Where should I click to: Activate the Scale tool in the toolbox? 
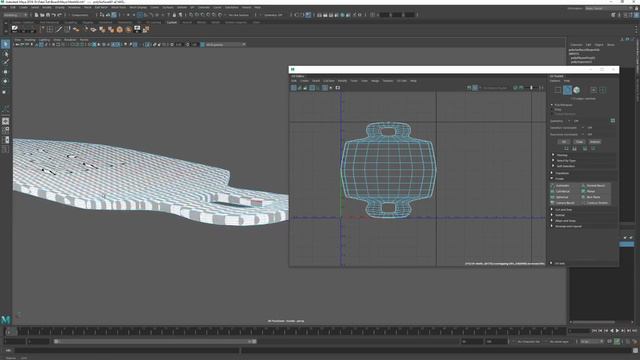(x=5, y=92)
